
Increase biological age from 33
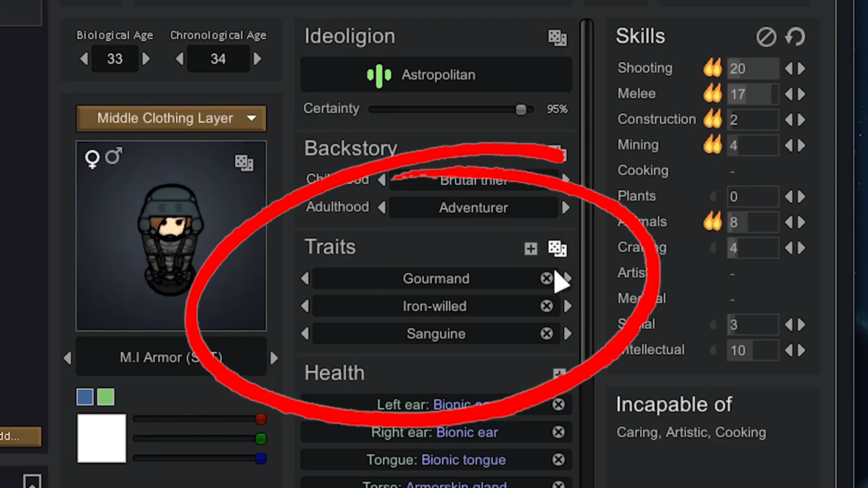[146, 59]
